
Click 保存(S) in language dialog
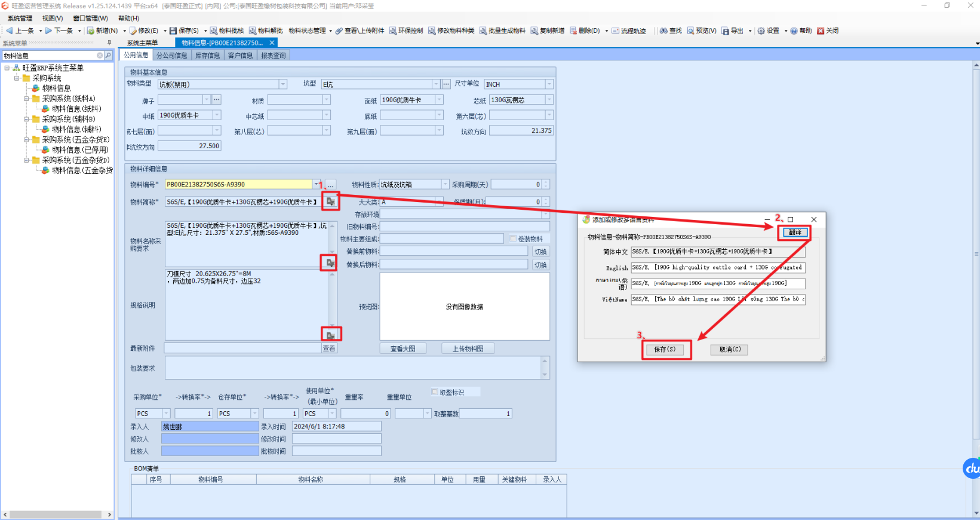point(665,349)
